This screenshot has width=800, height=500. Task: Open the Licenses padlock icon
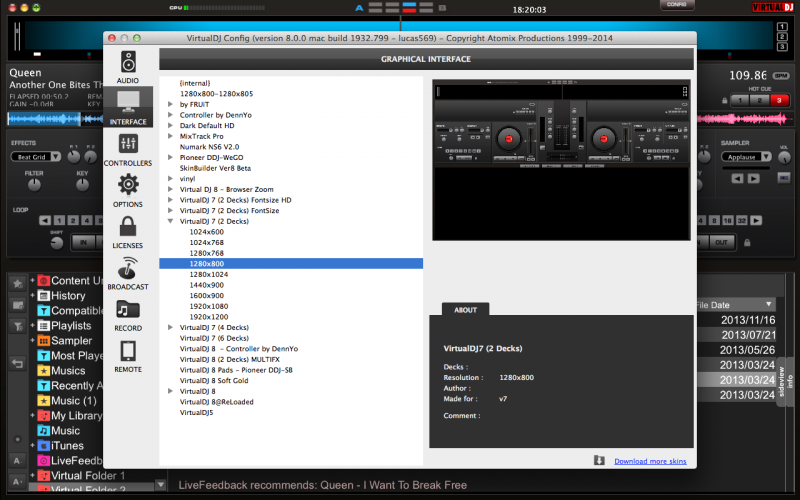coord(128,231)
